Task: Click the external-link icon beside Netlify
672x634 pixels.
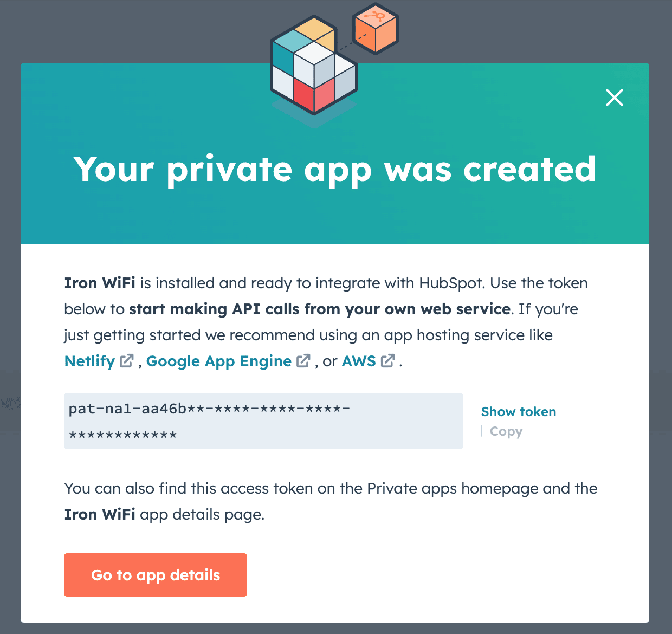Action: click(x=126, y=360)
